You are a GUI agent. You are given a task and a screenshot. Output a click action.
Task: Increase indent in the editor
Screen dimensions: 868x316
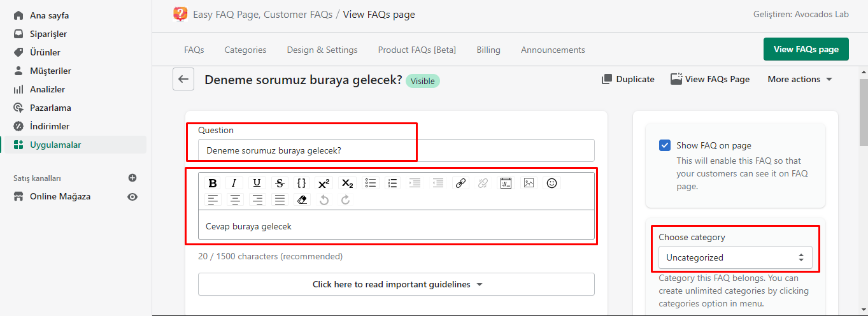click(x=415, y=183)
